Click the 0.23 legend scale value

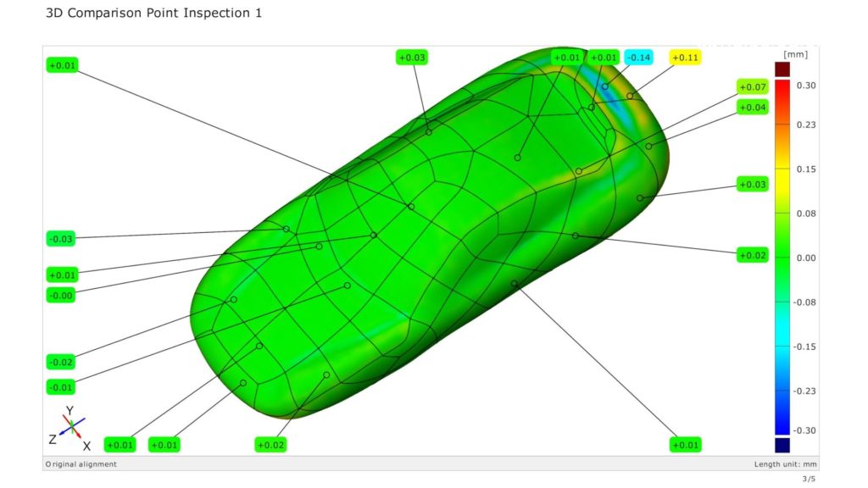click(x=805, y=125)
